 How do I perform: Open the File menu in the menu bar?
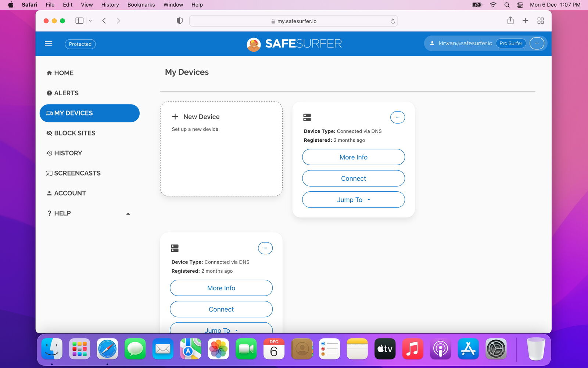point(50,5)
